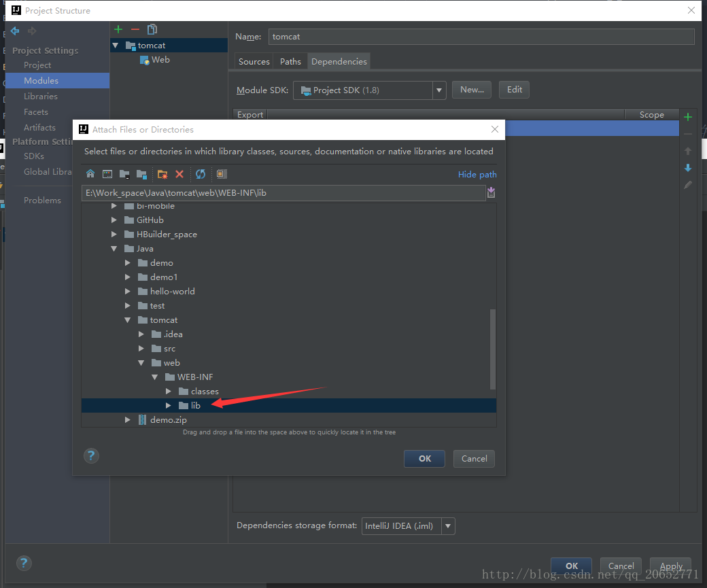Click the Edit SDK button
This screenshot has height=588, width=707.
515,90
